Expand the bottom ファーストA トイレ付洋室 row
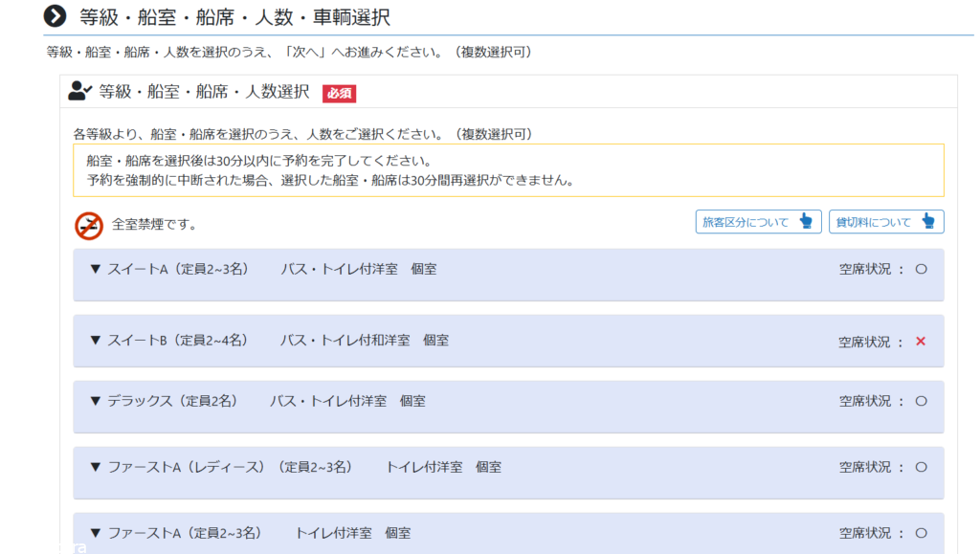The height and width of the screenshot is (554, 980). 183,533
